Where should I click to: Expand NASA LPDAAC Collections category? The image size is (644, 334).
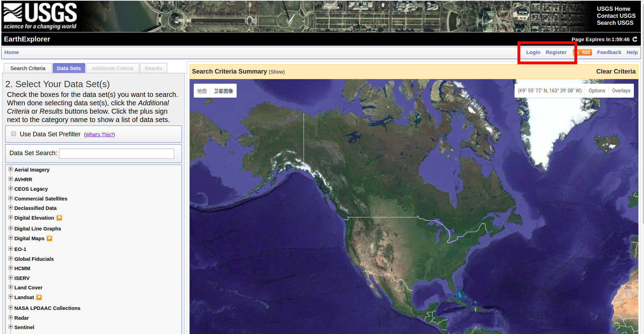[x=10, y=308]
